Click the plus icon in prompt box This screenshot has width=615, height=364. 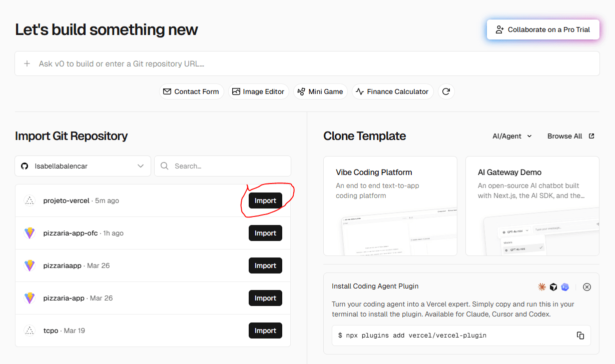[x=28, y=63]
